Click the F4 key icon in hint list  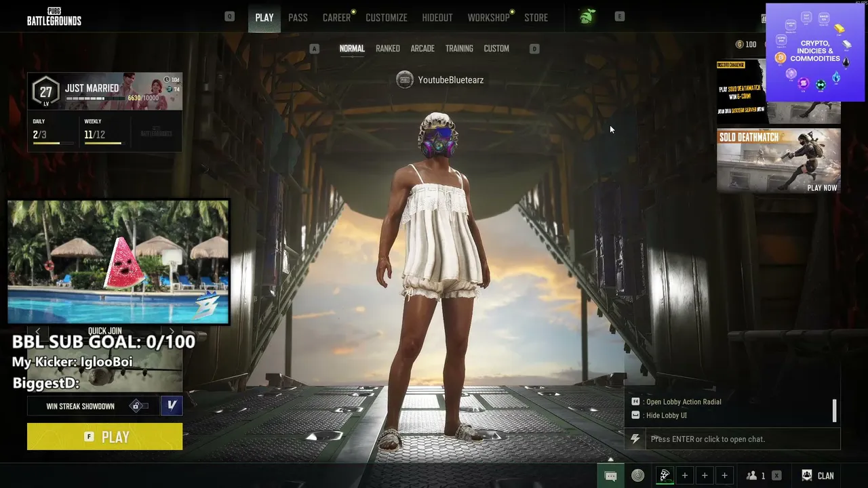tap(635, 402)
